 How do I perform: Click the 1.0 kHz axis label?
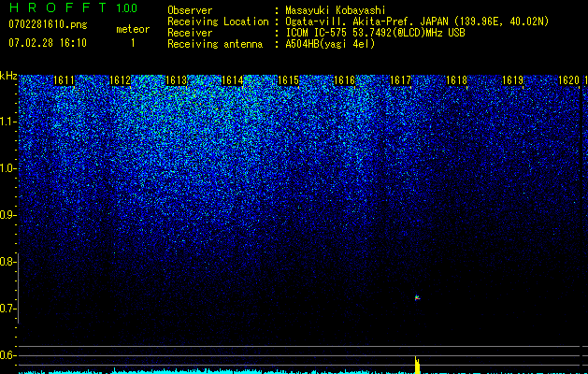(8, 168)
